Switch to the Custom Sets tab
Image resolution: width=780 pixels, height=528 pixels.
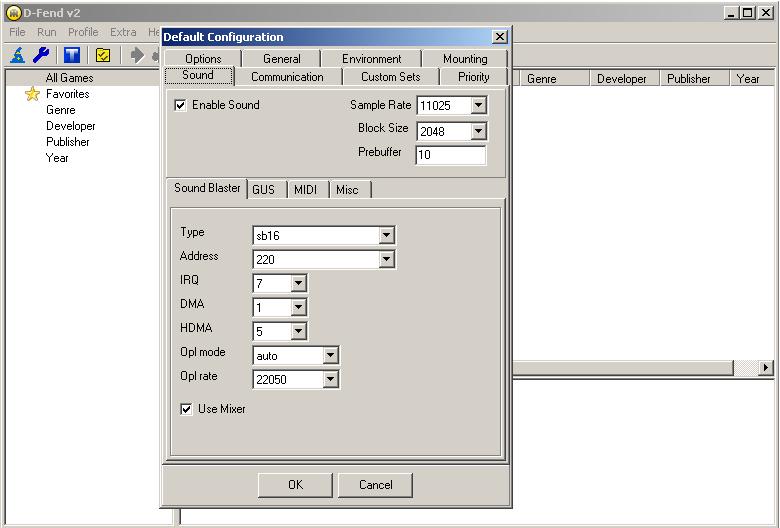[390, 77]
